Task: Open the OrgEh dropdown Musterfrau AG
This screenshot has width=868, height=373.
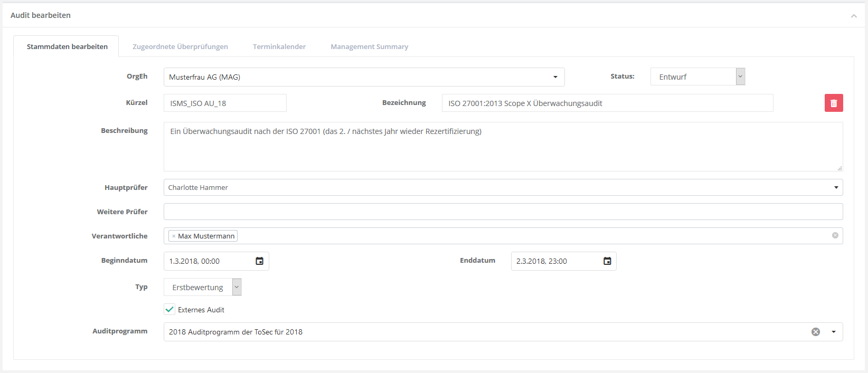Action: click(364, 77)
